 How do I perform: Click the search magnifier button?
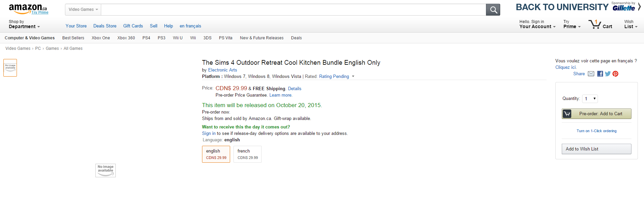coord(493,10)
